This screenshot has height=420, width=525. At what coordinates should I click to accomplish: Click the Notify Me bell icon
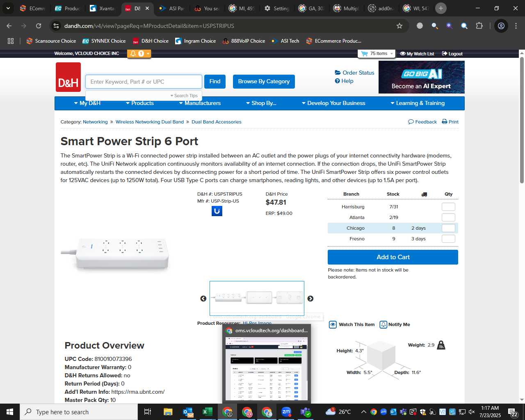click(383, 324)
